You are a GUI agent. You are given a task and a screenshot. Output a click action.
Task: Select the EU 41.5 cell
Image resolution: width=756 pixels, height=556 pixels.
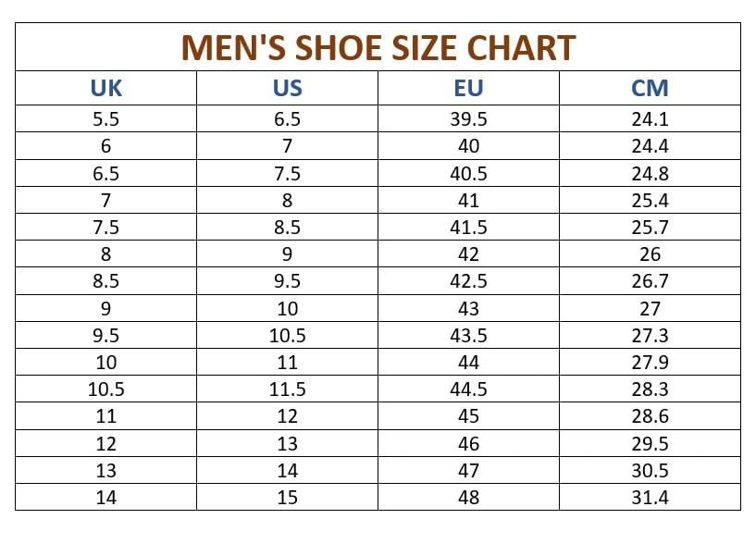pos(468,227)
